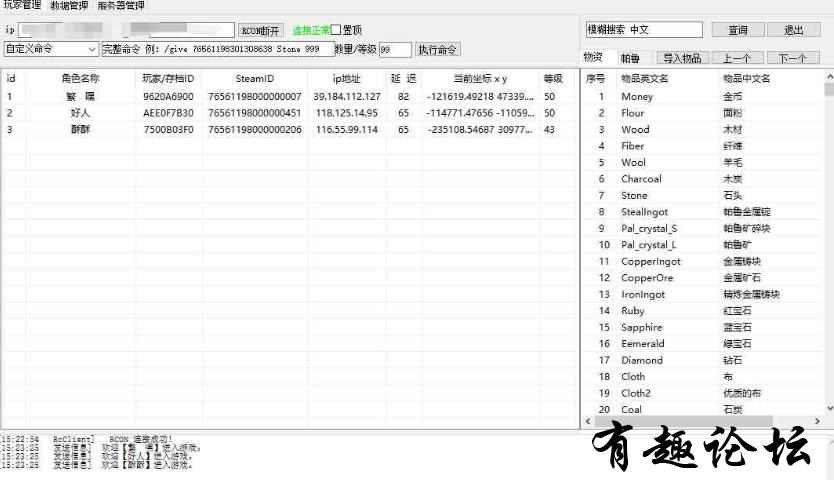The width and height of the screenshot is (834, 480).
Task: Toggle the 置顶 checkbox
Action: [x=336, y=30]
